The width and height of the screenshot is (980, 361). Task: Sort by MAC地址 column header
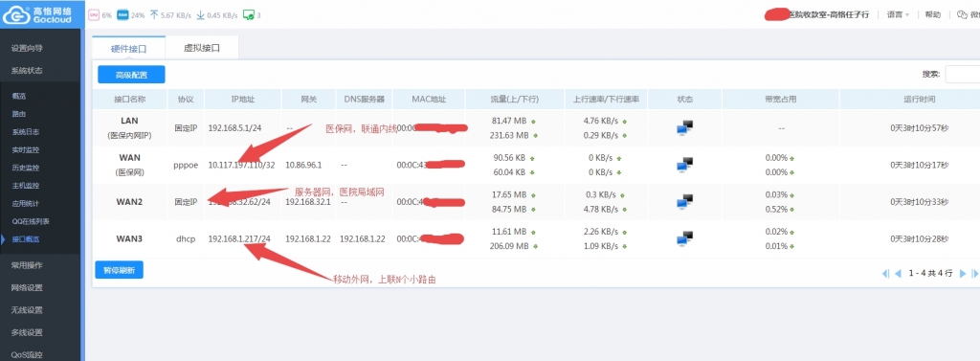(429, 100)
